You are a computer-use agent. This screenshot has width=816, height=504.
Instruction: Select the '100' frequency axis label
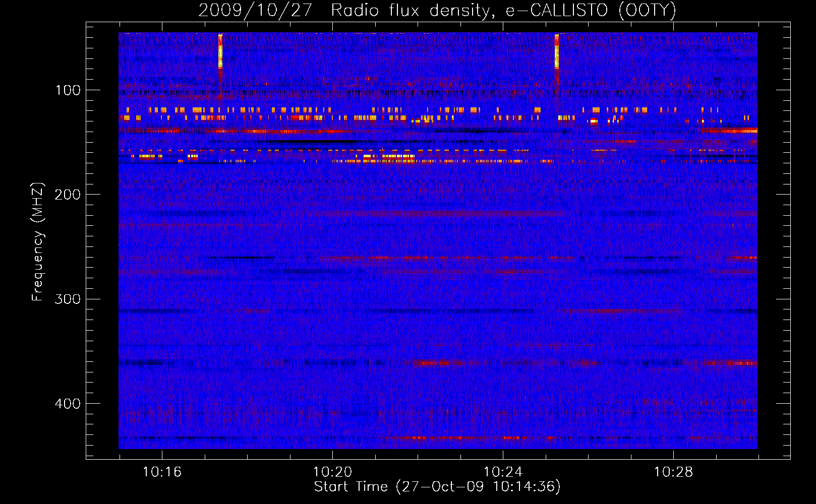(x=68, y=90)
